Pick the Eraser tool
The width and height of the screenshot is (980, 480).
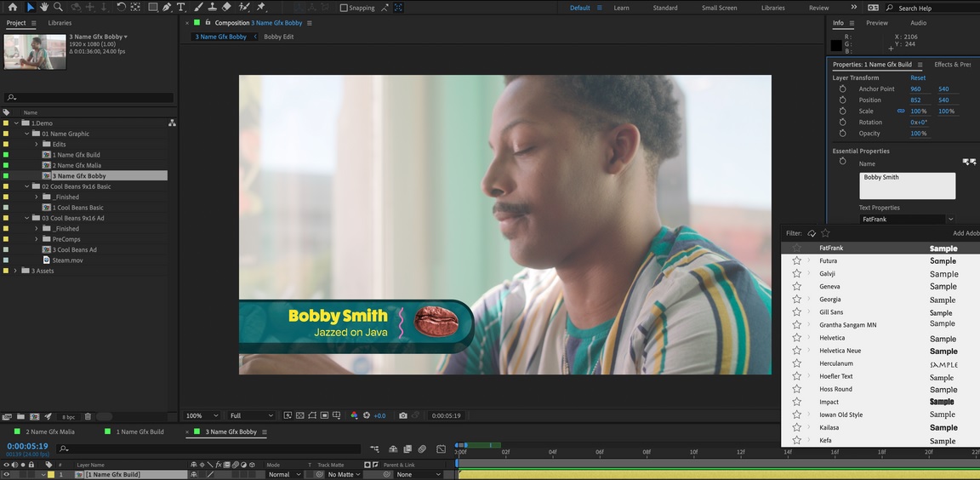click(226, 8)
